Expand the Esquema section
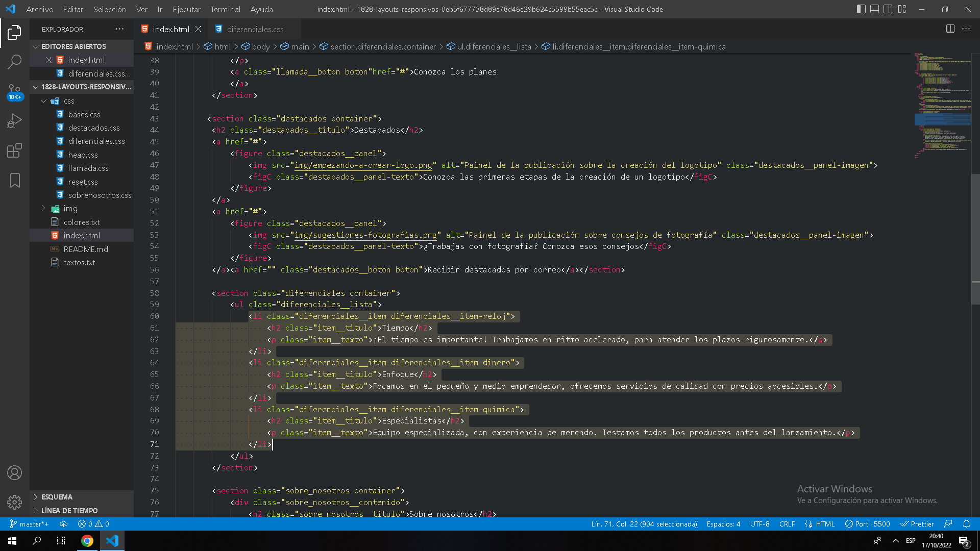The width and height of the screenshot is (980, 551). click(82, 497)
